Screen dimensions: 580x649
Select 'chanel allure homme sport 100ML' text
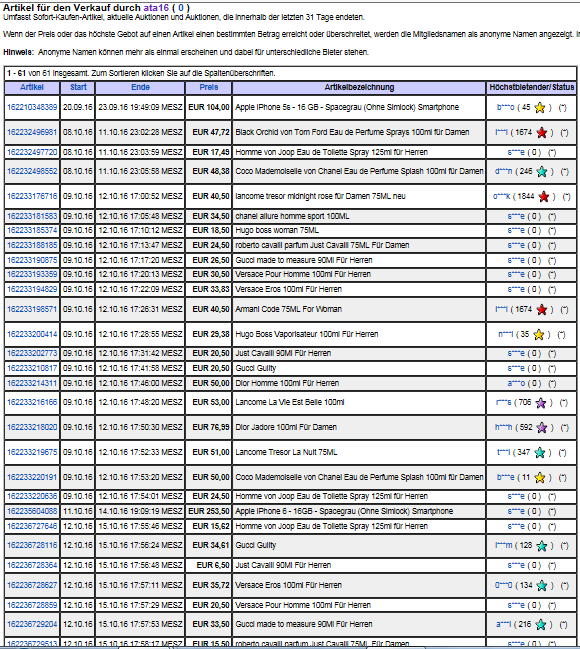(292, 216)
